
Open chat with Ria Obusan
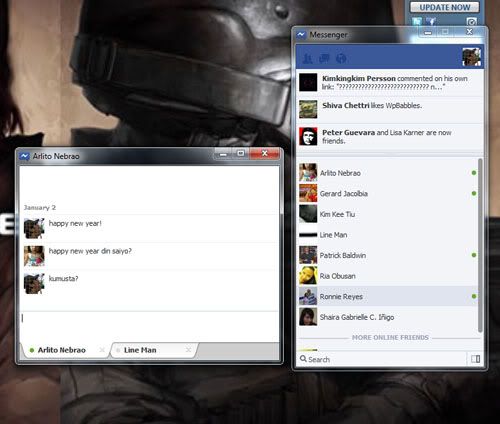(387, 276)
